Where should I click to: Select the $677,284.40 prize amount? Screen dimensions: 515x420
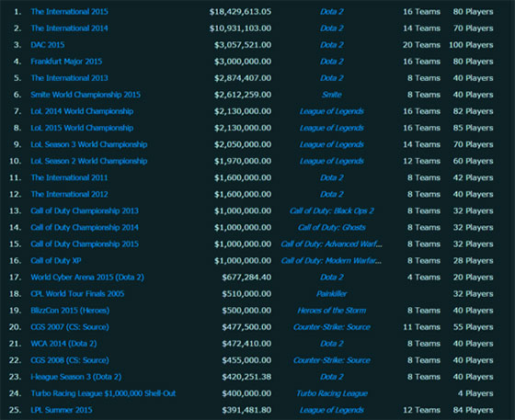click(x=246, y=278)
